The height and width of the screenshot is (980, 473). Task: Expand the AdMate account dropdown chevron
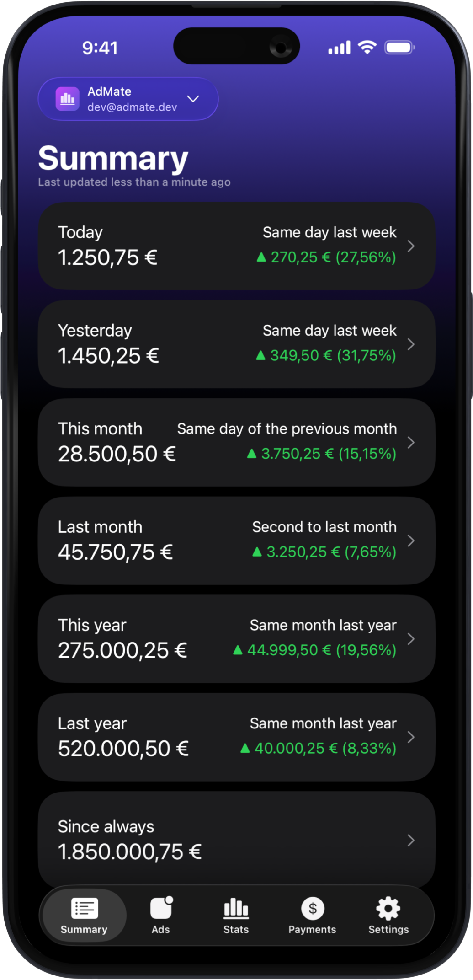click(193, 99)
